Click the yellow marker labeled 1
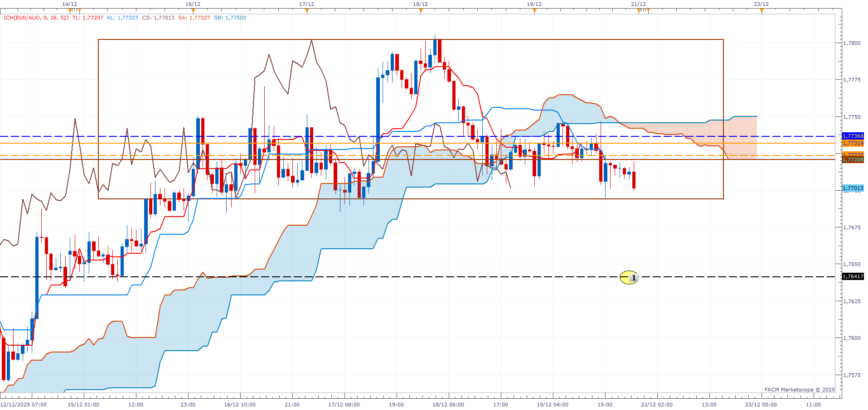 point(628,277)
